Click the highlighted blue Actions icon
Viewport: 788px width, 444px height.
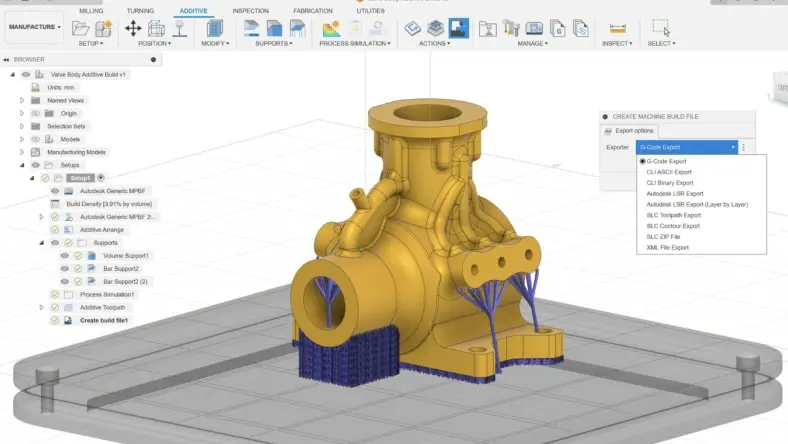tap(458, 28)
